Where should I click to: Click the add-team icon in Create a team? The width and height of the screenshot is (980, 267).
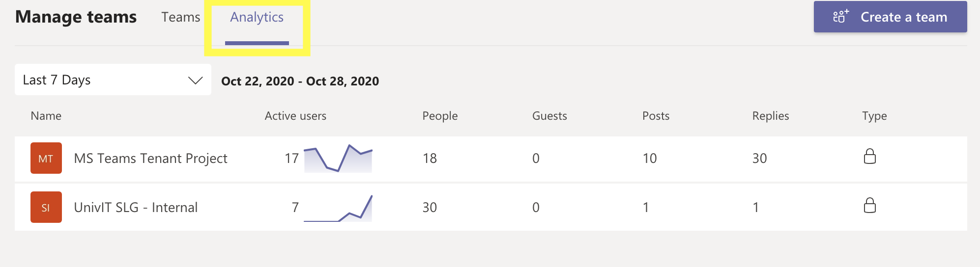841,17
